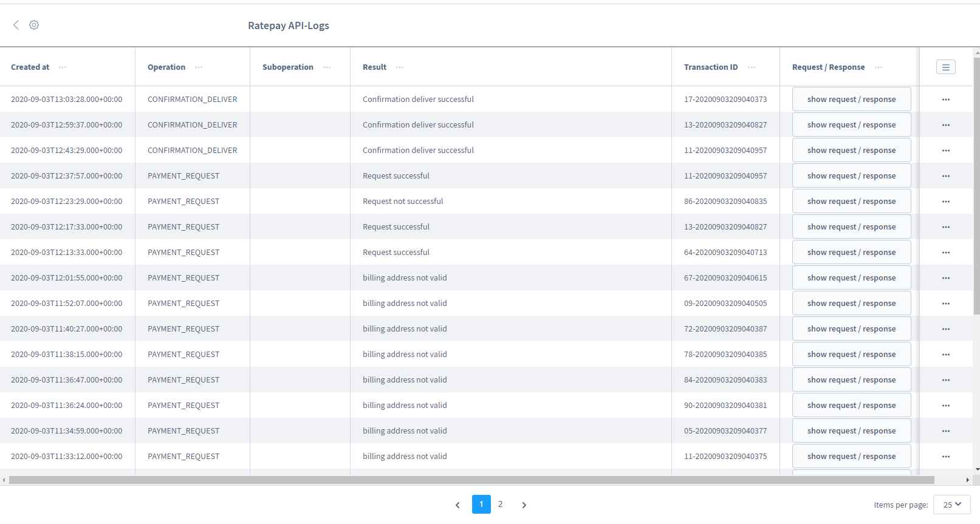
Task: Open Result column options dots
Action: [x=400, y=67]
